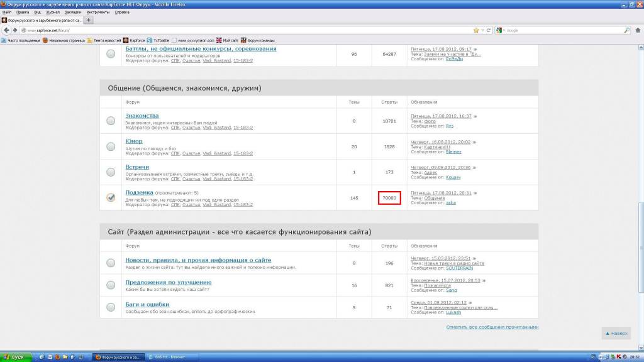Click the status icon of Баги и ошибки
This screenshot has height=362, width=644.
111,307
